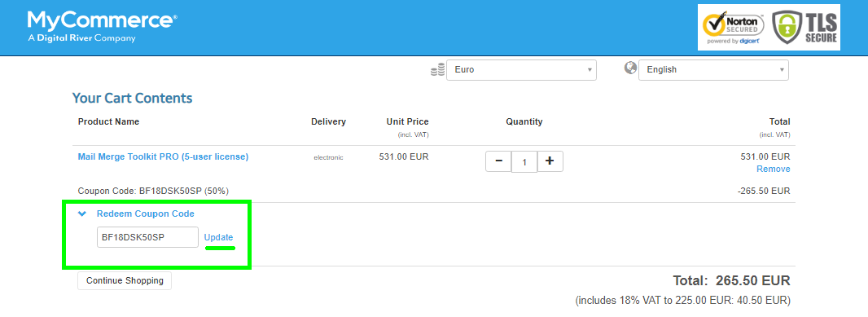The height and width of the screenshot is (317, 868).
Task: Click the 'A Digital River Company' tagline
Action: tap(81, 38)
